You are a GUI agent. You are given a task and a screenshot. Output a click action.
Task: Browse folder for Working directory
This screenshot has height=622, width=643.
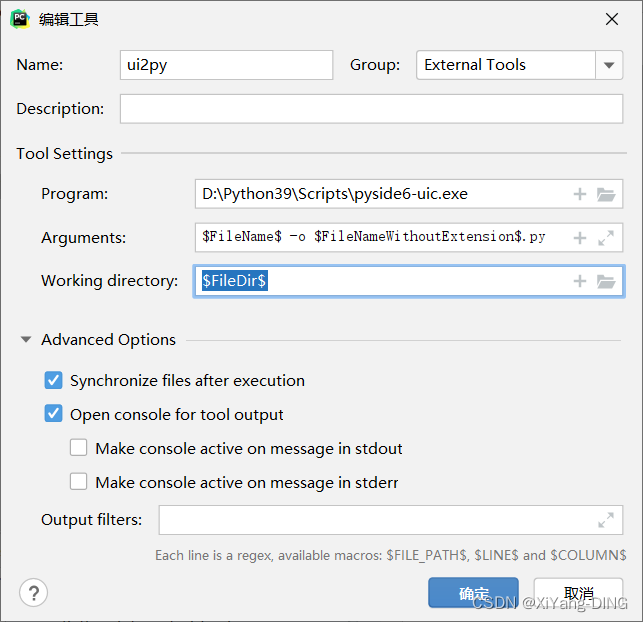[606, 281]
